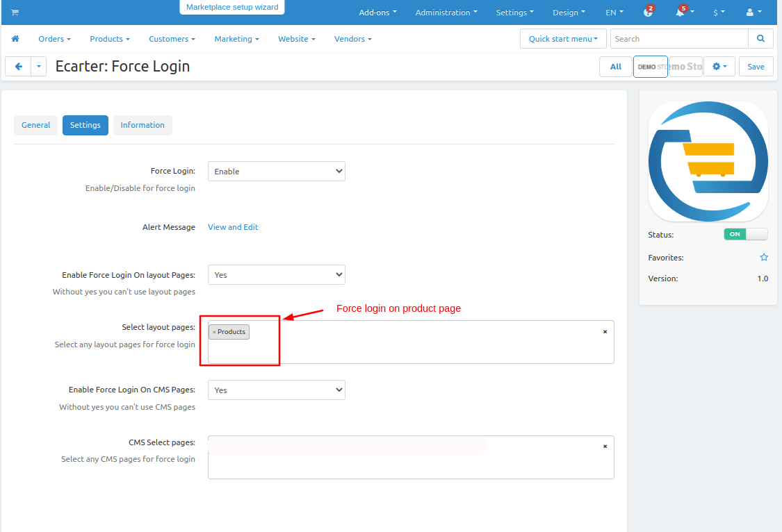Screen dimensions: 782x532
Task: Click the back arrow button
Action: pyautogui.click(x=19, y=66)
